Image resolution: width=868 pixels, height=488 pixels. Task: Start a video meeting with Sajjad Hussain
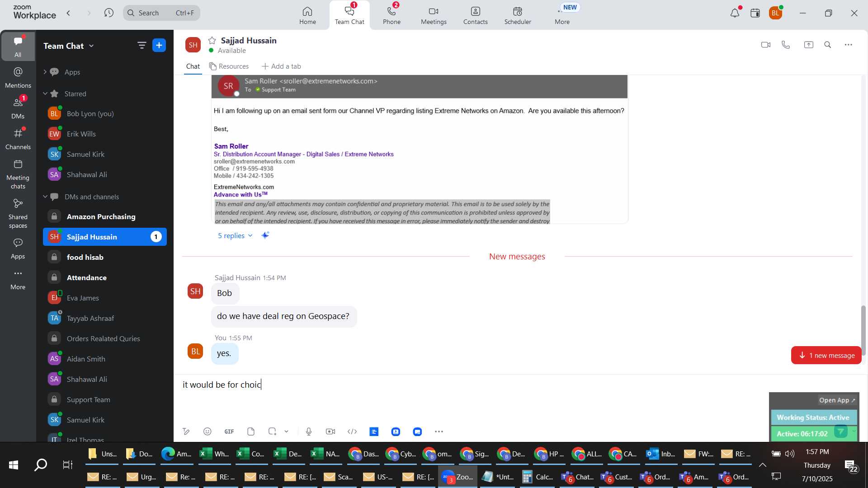point(765,45)
